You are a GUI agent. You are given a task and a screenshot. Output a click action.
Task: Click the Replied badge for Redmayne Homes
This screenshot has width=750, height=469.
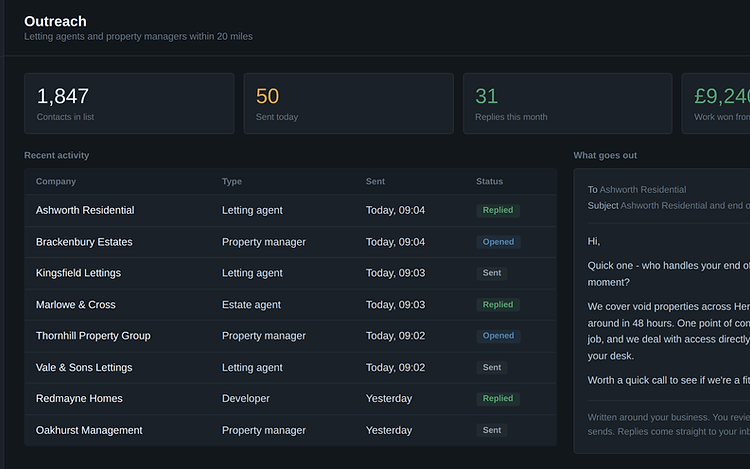coord(498,398)
